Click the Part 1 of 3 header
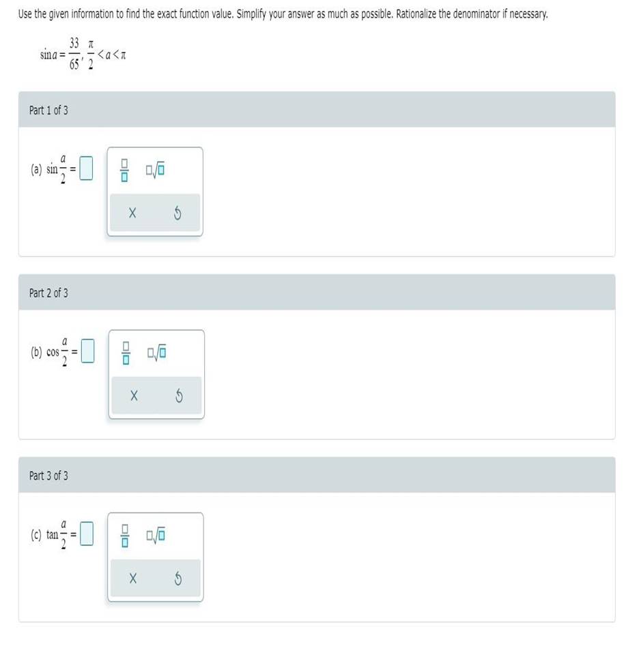 click(x=48, y=108)
